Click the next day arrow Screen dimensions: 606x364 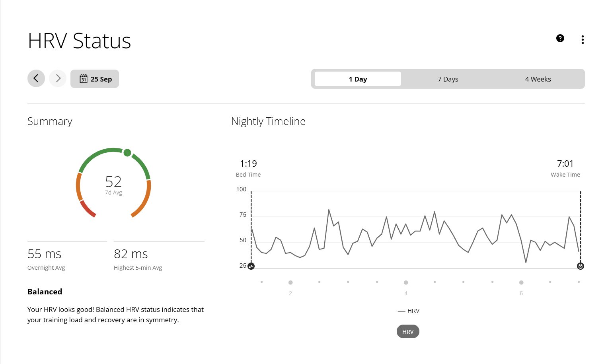(58, 78)
